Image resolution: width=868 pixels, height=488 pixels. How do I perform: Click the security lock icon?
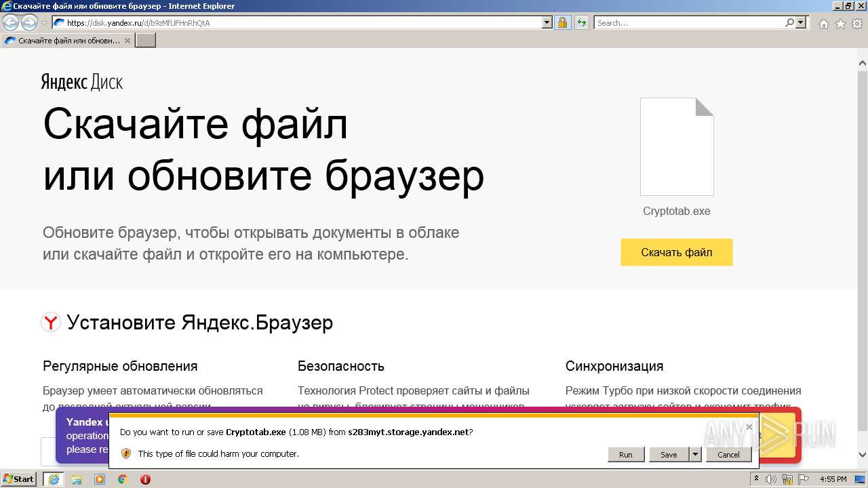point(562,22)
